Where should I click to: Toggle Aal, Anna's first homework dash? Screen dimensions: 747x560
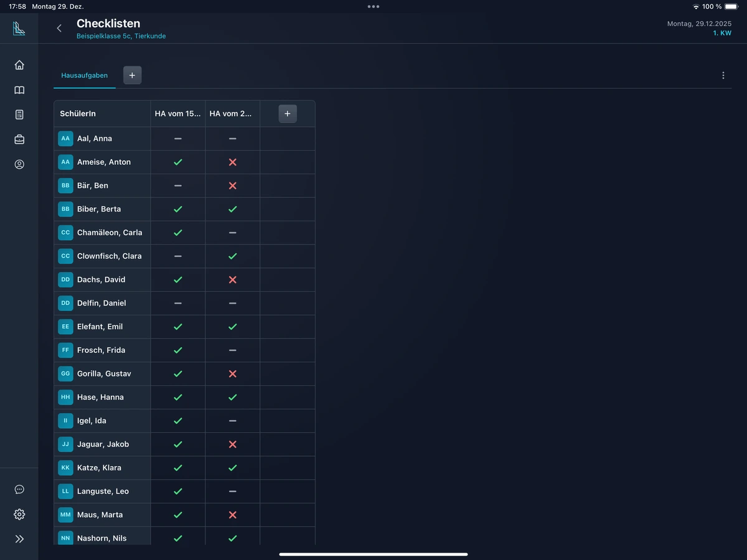178,138
